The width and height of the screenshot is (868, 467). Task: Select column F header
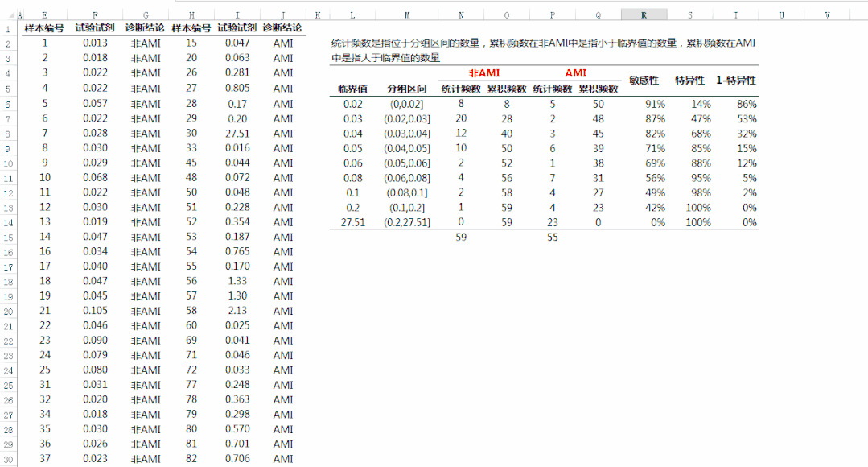click(95, 14)
